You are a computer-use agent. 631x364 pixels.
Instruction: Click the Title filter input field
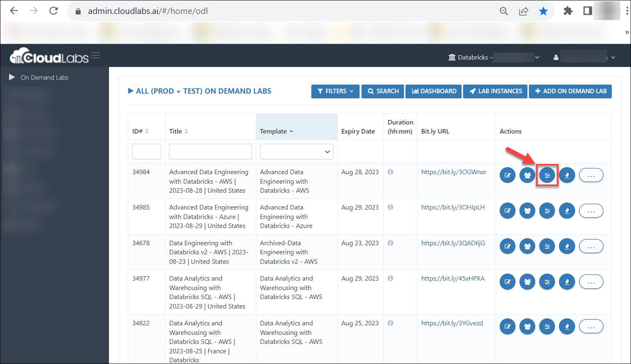211,152
